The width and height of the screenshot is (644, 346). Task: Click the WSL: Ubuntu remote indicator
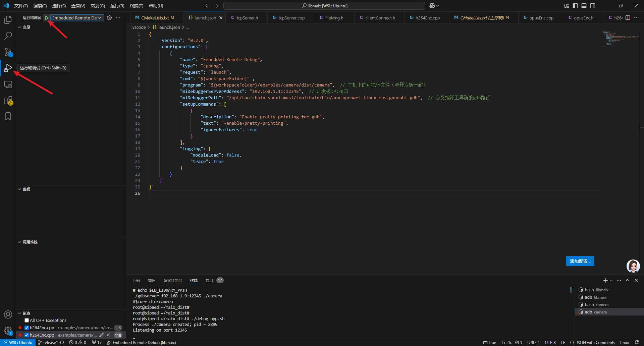pos(18,343)
